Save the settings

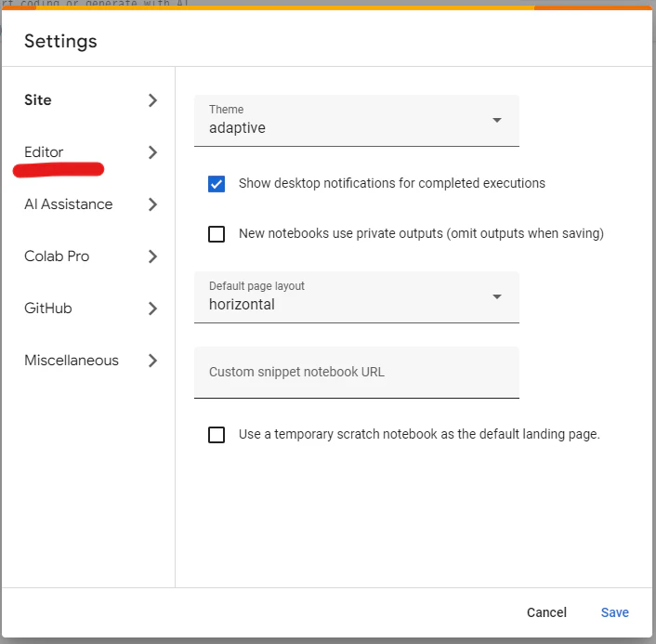[x=614, y=612]
